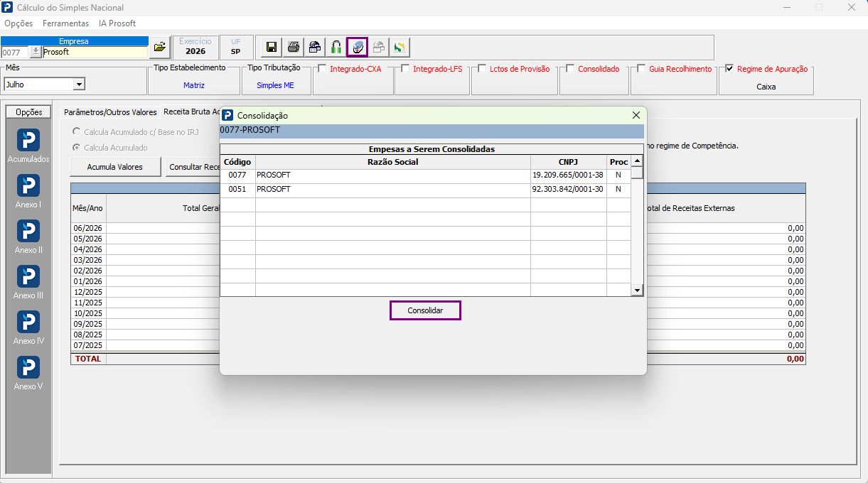Open the Acumulados sidebar icon
This screenshot has width=868, height=483.
(x=28, y=146)
